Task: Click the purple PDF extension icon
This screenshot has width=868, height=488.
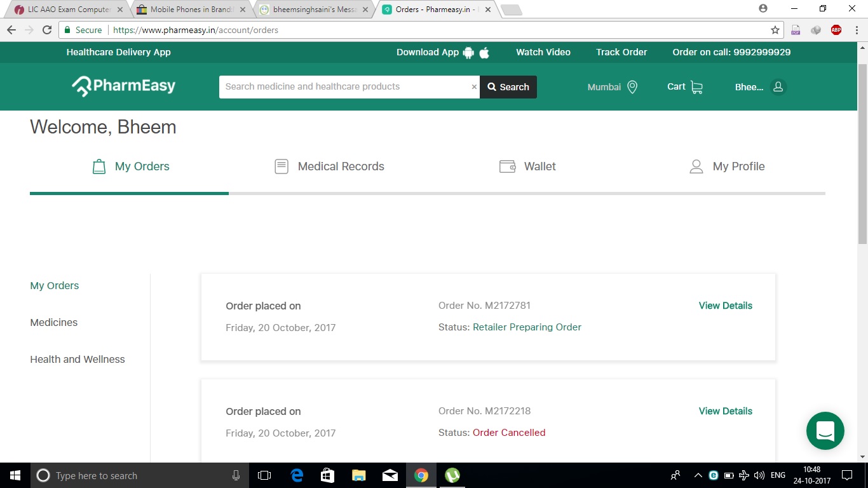Action: pyautogui.click(x=796, y=30)
